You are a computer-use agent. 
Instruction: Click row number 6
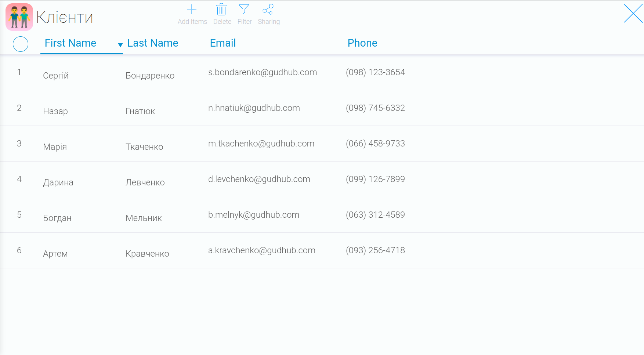(19, 250)
